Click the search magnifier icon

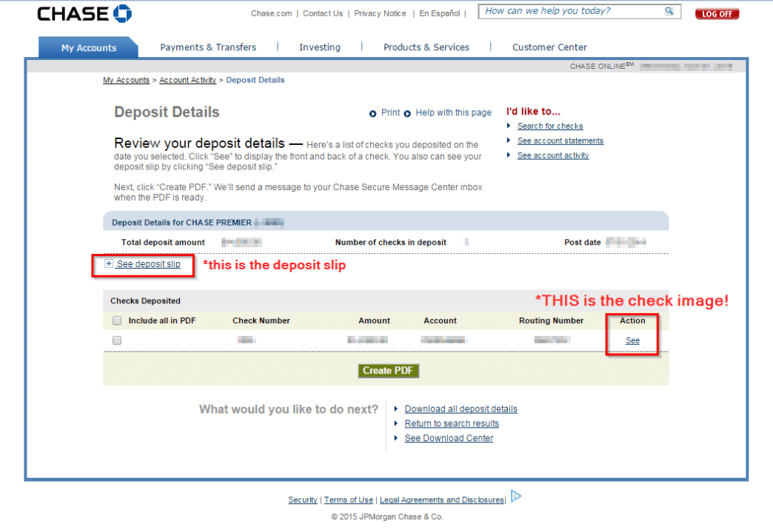pos(669,11)
